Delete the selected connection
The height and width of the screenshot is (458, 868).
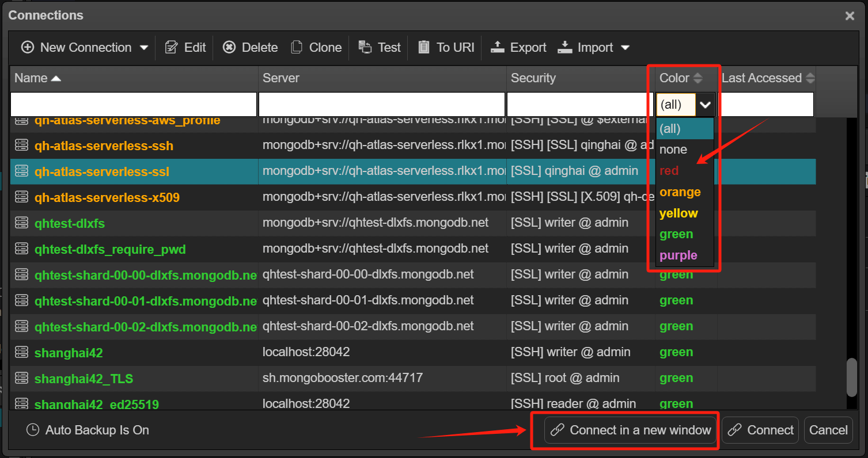point(250,47)
